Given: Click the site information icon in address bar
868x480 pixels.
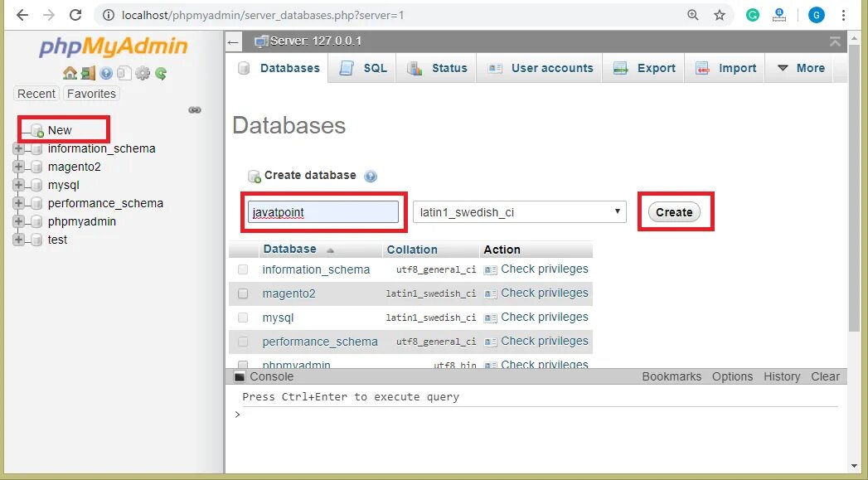Looking at the screenshot, I should click(109, 15).
